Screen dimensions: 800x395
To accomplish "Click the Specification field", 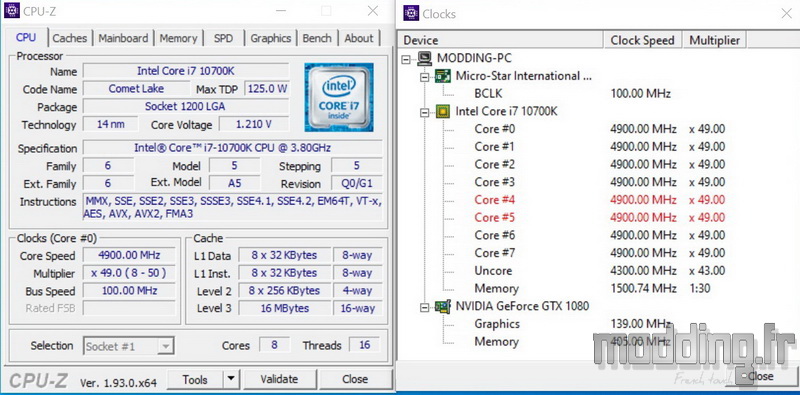I will (x=233, y=148).
